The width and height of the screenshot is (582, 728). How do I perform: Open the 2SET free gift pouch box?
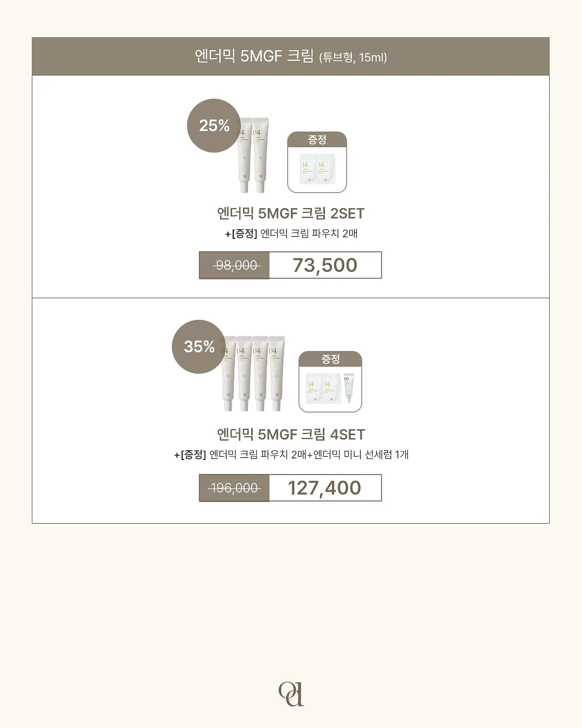click(x=317, y=162)
